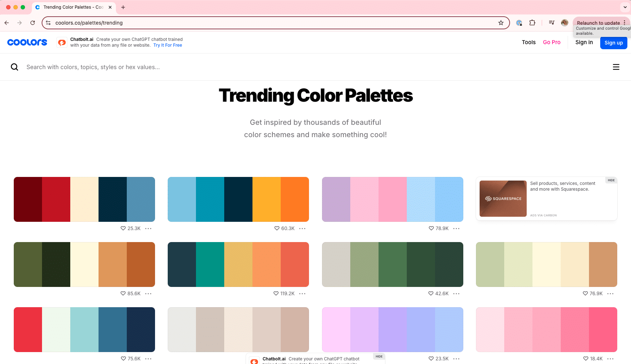
Task: Click the Sign up button
Action: (x=614, y=43)
